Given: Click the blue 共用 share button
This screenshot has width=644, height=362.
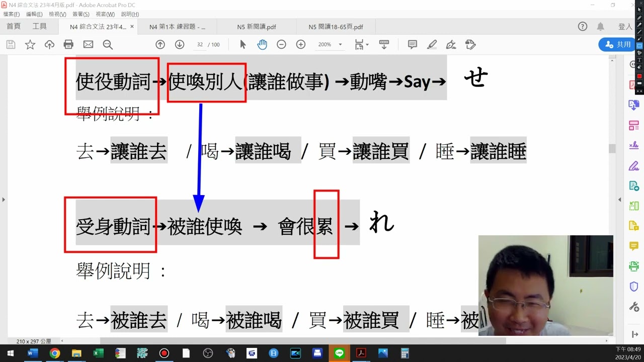Looking at the screenshot, I should coord(618,44).
